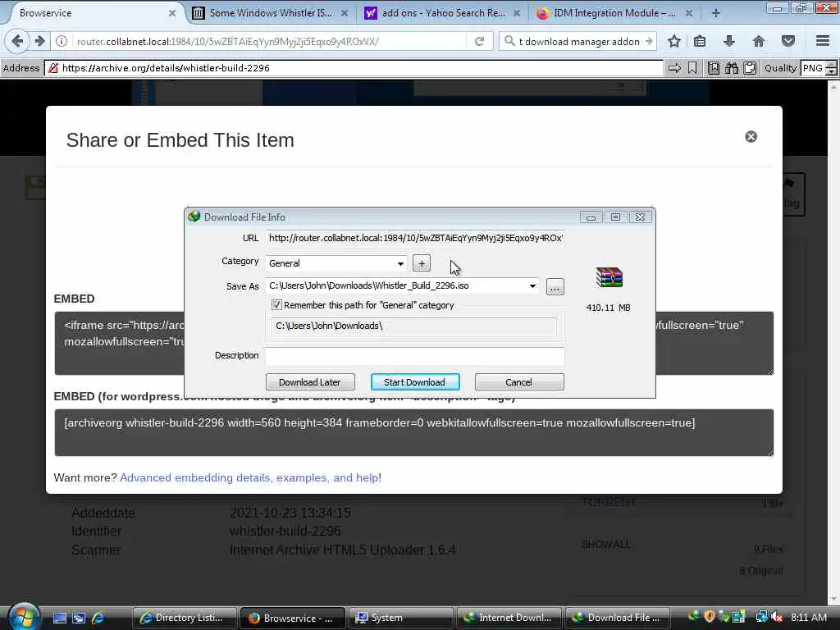Close the IDM Integration Module tab
Image resolution: width=840 pixels, height=630 pixels.
[689, 13]
